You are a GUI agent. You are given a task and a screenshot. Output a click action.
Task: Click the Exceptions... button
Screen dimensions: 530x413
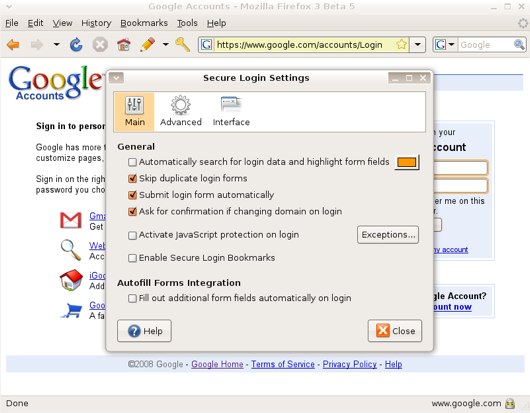[388, 235]
